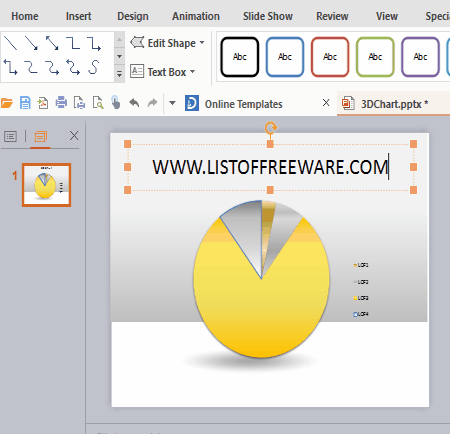
Task: Click the page-with-printer icon beside Print
Action: (x=79, y=103)
